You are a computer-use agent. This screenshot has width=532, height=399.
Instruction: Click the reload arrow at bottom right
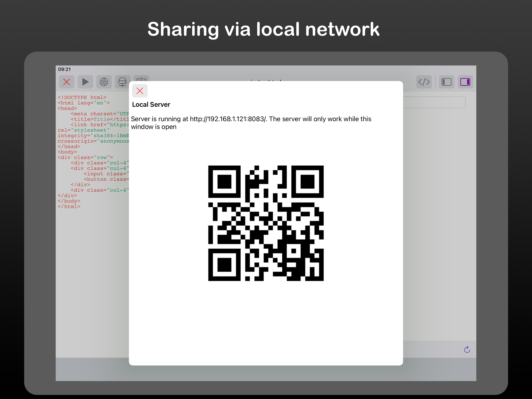467,350
